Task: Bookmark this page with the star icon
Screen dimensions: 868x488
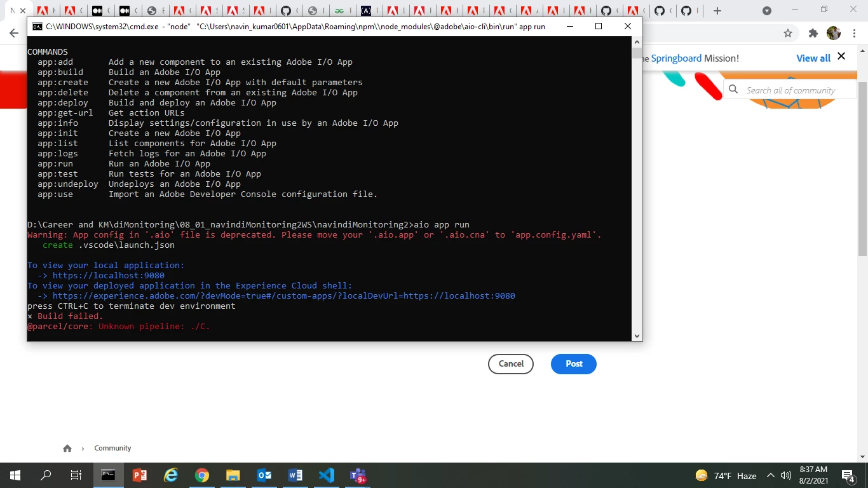Action: point(788,33)
